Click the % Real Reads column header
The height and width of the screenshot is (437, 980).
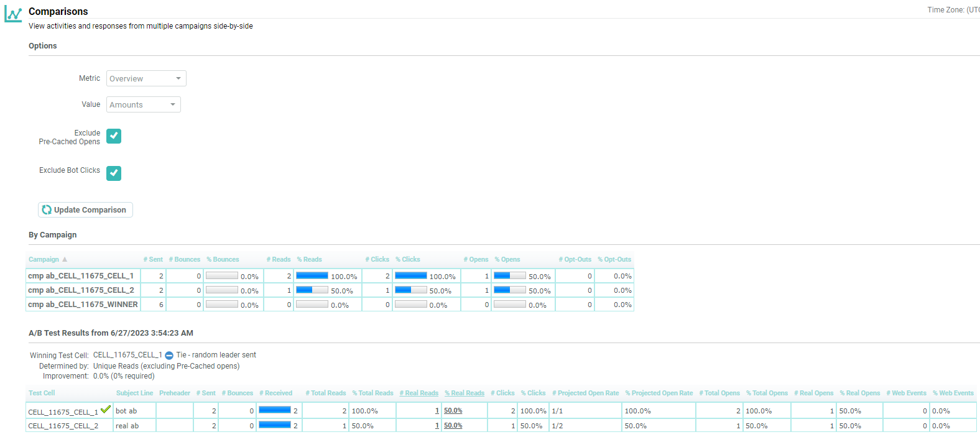(x=464, y=393)
